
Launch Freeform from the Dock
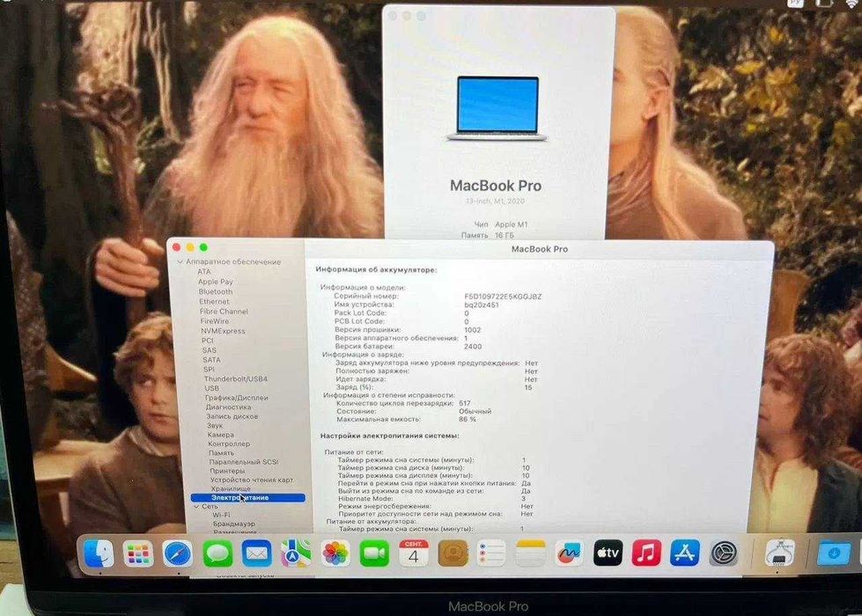point(569,554)
